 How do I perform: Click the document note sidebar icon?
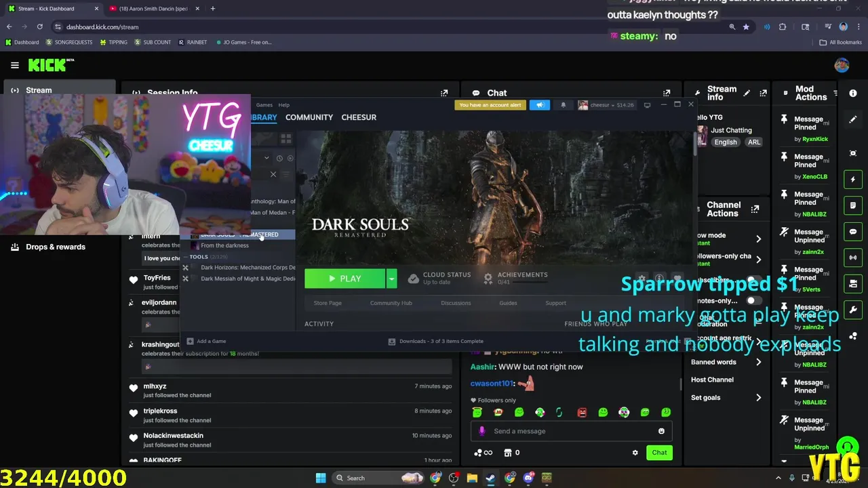coord(853,205)
